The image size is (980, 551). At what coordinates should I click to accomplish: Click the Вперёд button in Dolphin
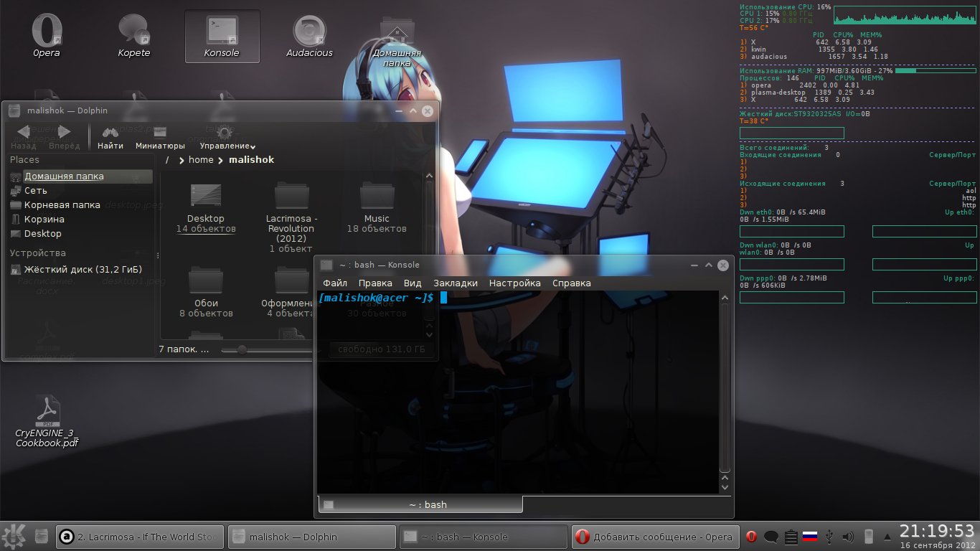coord(65,136)
